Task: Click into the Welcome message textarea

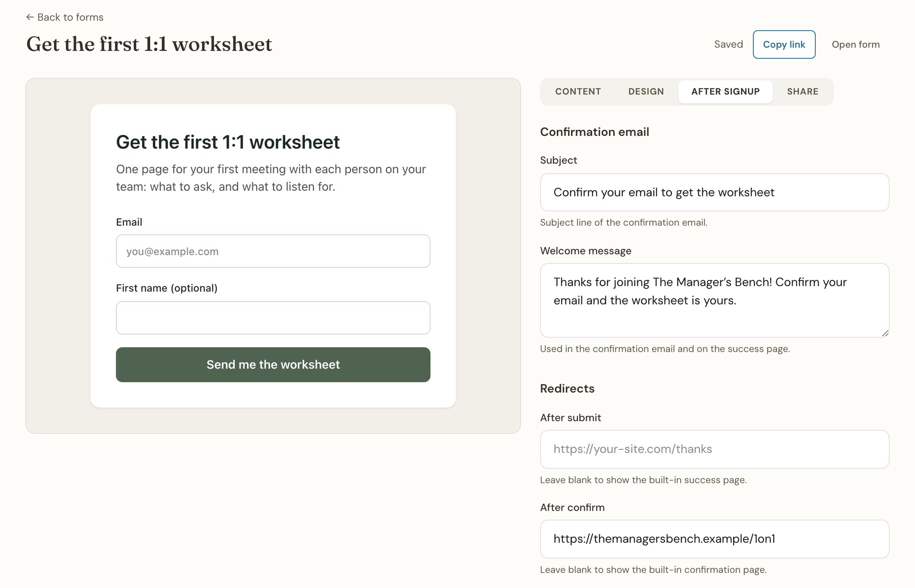Action: coord(714,300)
